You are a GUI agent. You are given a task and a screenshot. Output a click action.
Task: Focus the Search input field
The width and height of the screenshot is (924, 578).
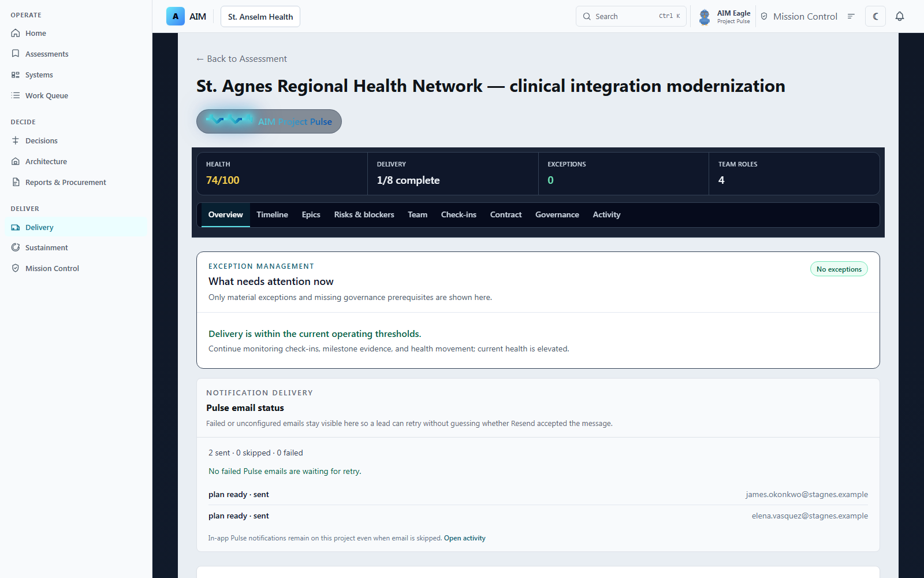tap(631, 16)
